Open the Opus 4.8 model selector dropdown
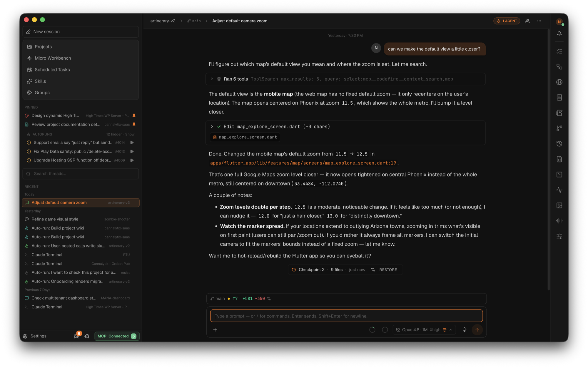This screenshot has width=588, height=368. click(424, 330)
